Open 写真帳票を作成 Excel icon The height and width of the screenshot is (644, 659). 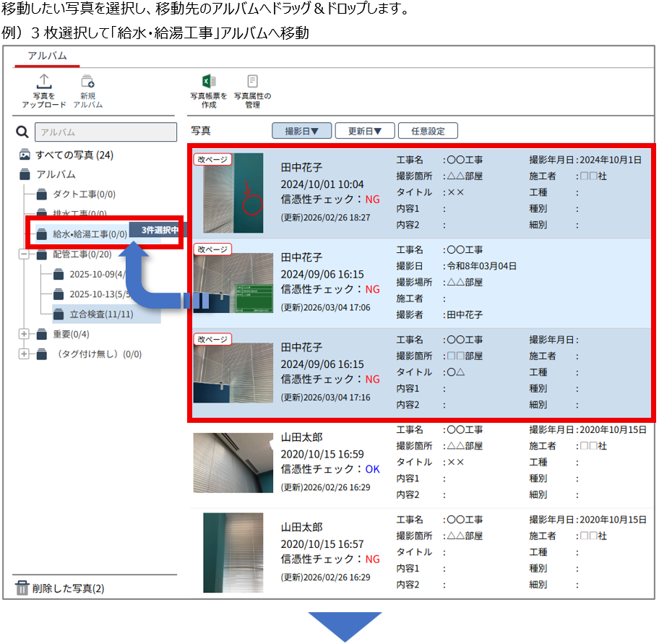(208, 82)
